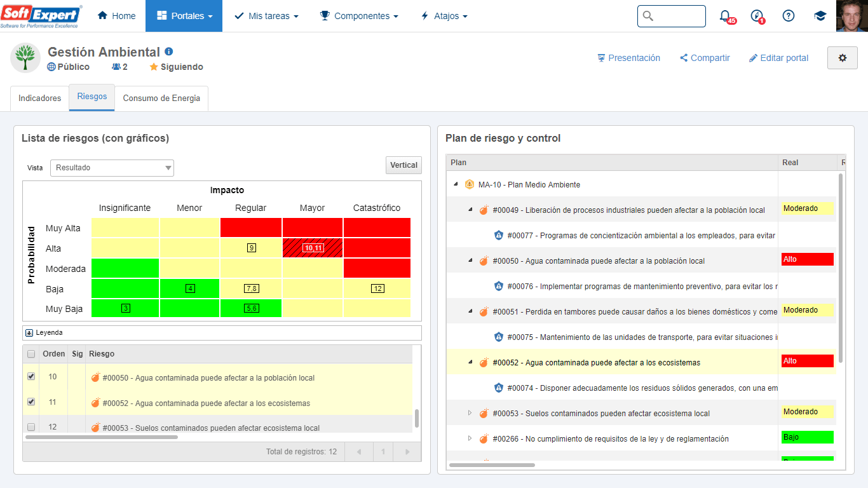Expand the Leyenda section
The image size is (868, 488).
pyautogui.click(x=29, y=332)
